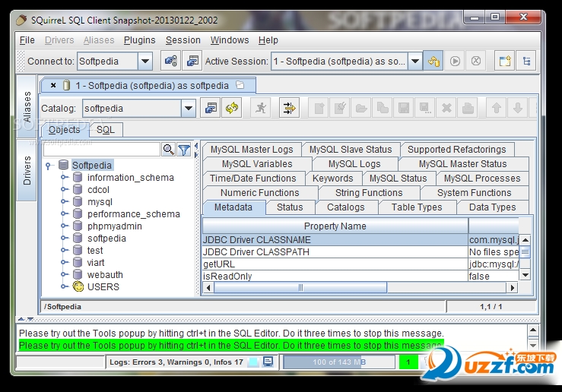Click the connect-to-alias icon beside the Softpedia combo
This screenshot has width=562, height=392.
point(170,61)
